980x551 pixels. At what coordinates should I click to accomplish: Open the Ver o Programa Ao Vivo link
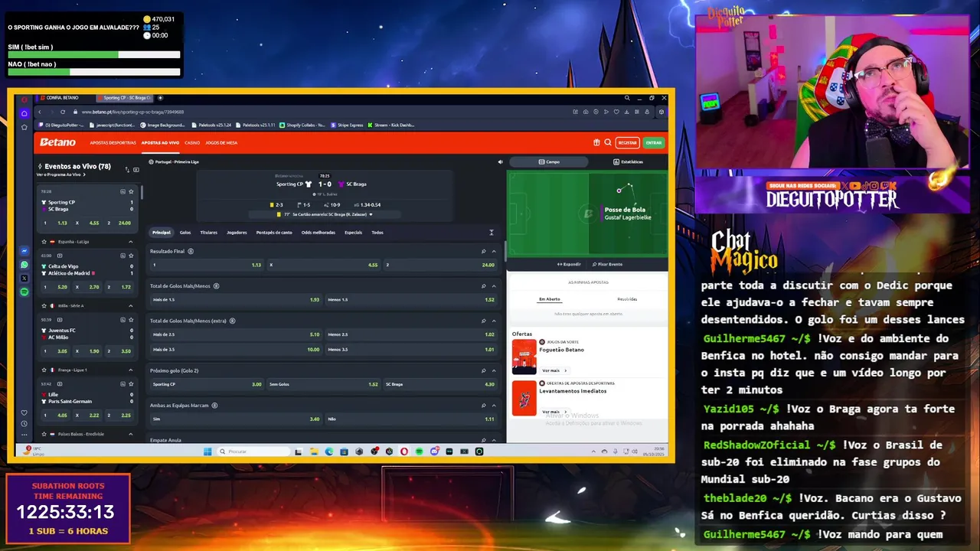(x=60, y=174)
